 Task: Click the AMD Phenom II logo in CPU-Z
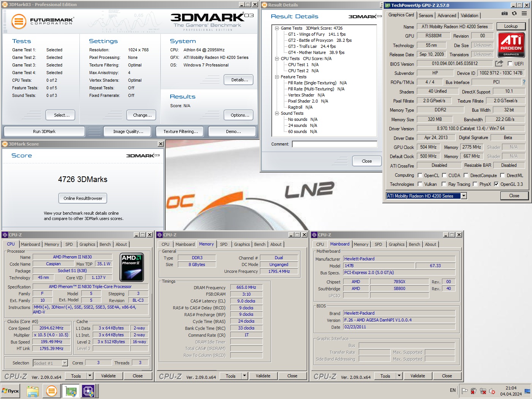131,267
